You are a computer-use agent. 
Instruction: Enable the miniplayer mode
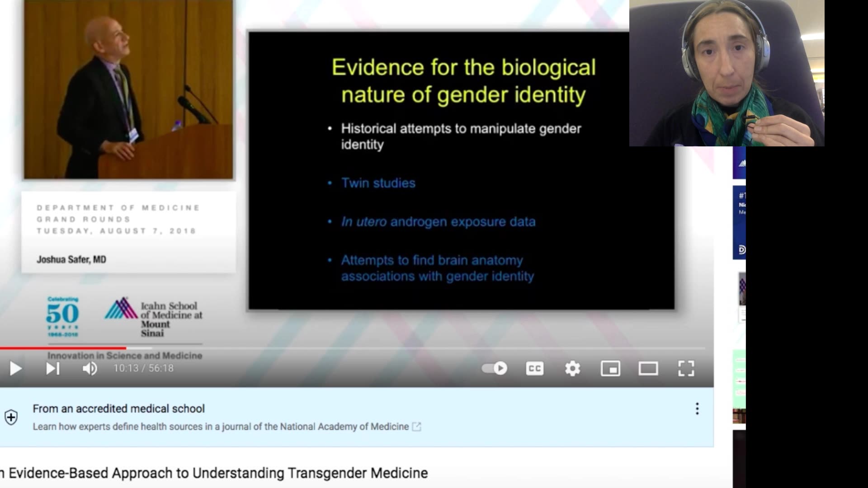point(610,369)
